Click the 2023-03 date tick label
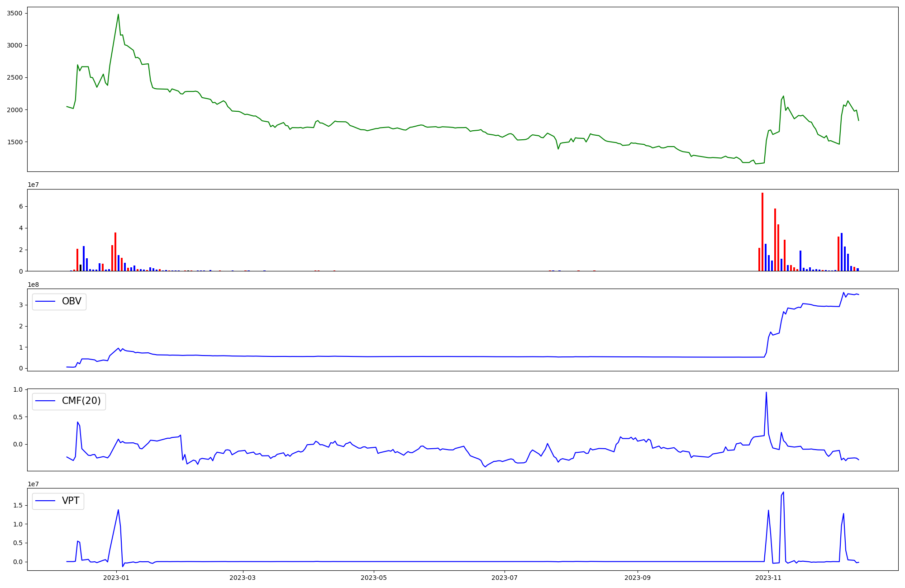Screen dimensions: 905x588 (x=243, y=578)
